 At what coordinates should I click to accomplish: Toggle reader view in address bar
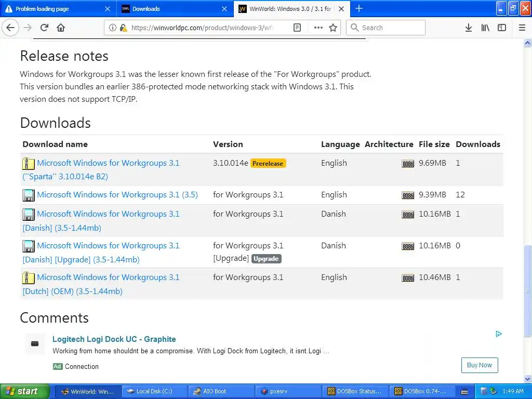pos(297,28)
